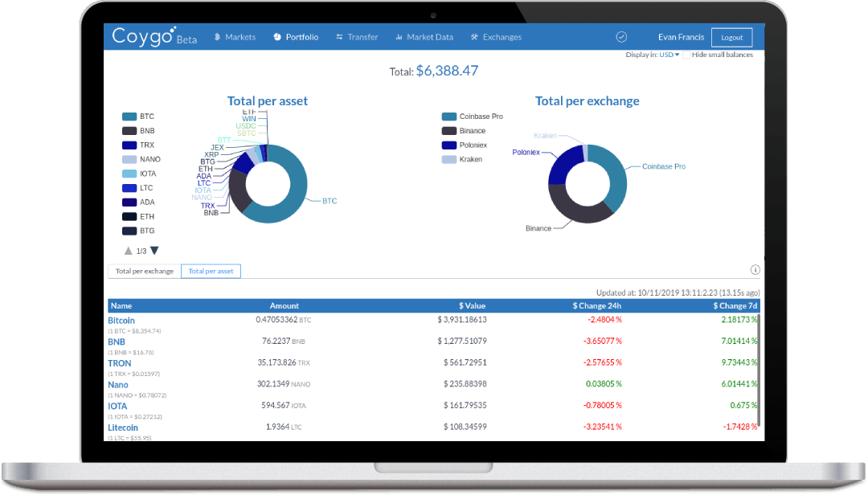Image resolution: width=868 pixels, height=495 pixels.
Task: Open the Nano asset link
Action: click(118, 385)
